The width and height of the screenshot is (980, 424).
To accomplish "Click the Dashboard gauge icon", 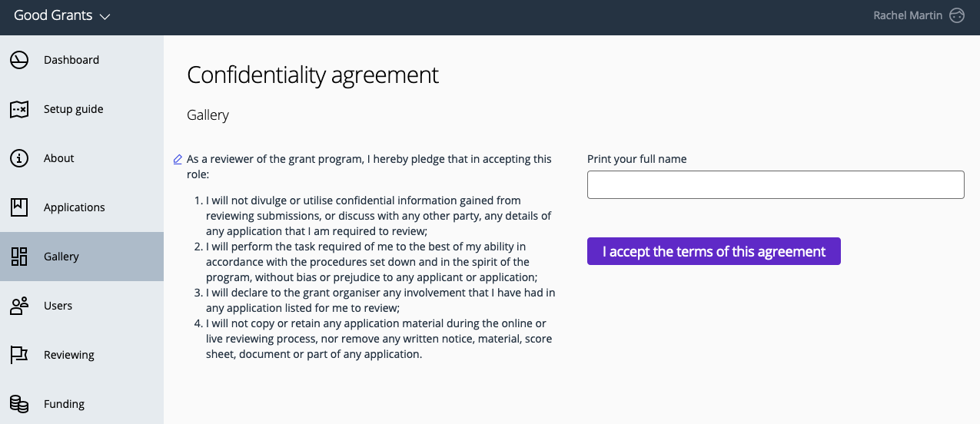I will pyautogui.click(x=19, y=60).
